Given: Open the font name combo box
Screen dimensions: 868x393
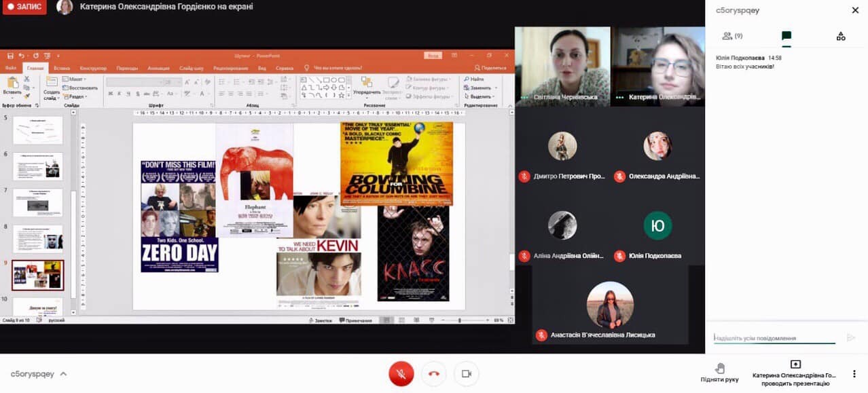Looking at the screenshot, I should coord(134,82).
